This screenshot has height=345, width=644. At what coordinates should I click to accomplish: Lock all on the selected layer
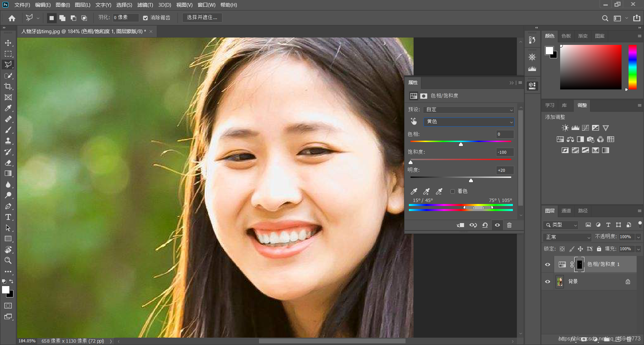599,249
